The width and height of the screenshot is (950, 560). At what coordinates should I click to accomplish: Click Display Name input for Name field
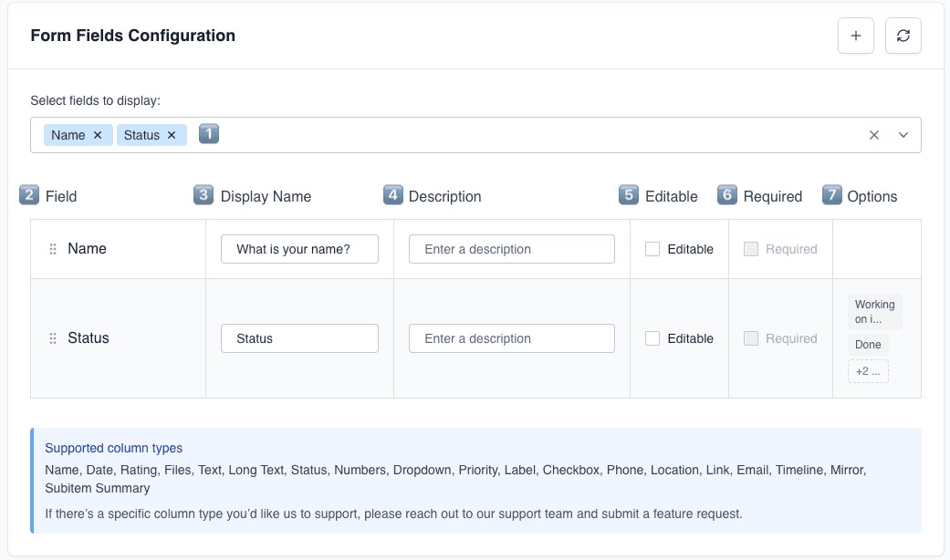pyautogui.click(x=299, y=249)
